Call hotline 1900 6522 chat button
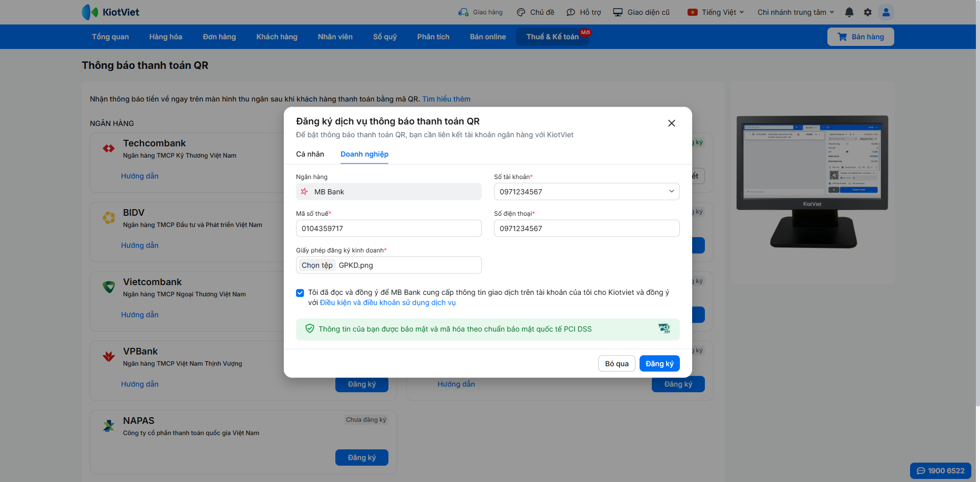Viewport: 980px width, 482px height. click(941, 471)
